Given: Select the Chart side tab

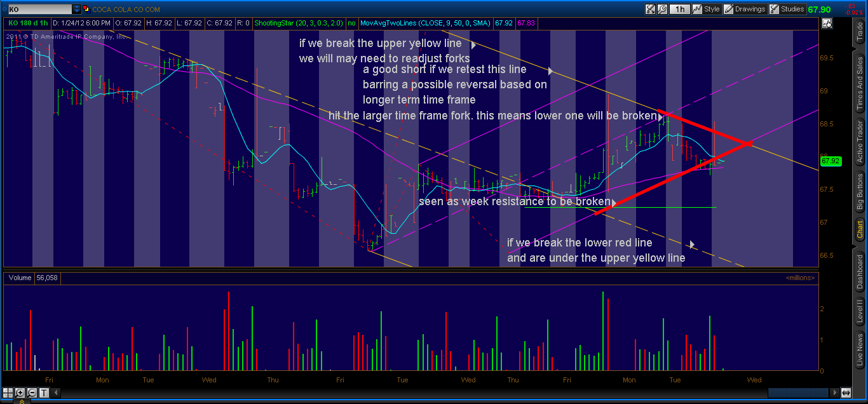Looking at the screenshot, I should (860, 229).
